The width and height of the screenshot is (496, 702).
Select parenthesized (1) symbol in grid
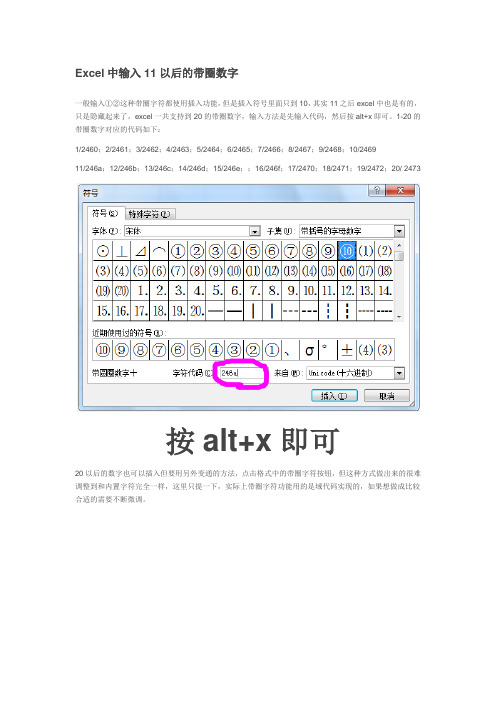[x=366, y=251]
